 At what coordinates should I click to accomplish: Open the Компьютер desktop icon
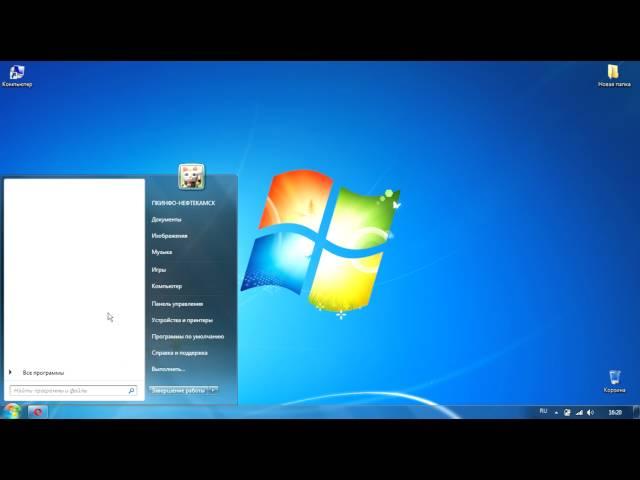17,76
